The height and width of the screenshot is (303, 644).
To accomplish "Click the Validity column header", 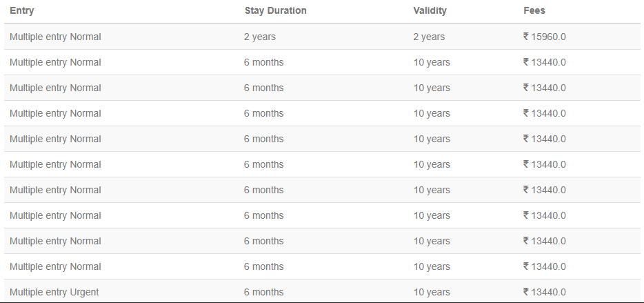I will click(430, 11).
